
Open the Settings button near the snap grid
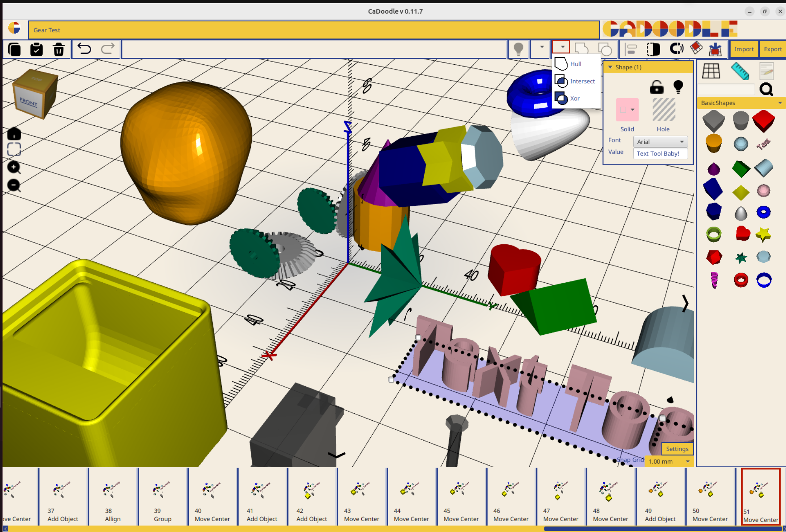677,449
